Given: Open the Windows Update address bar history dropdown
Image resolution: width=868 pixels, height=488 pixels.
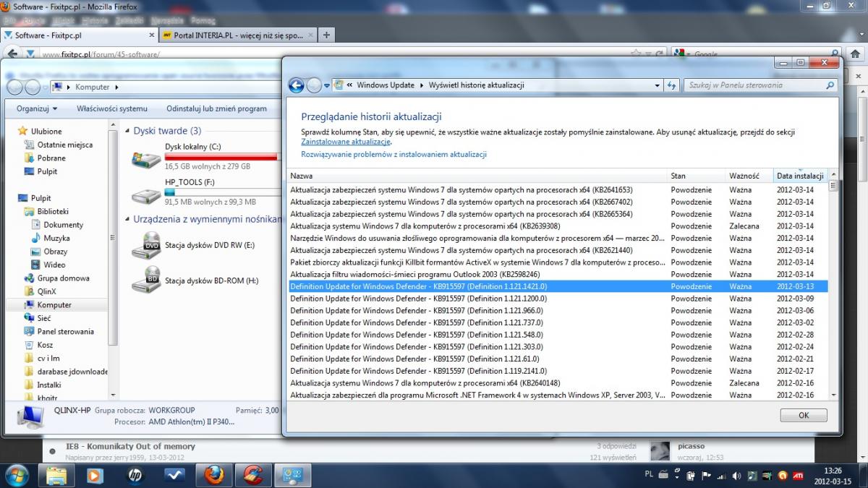Looking at the screenshot, I should (x=657, y=85).
